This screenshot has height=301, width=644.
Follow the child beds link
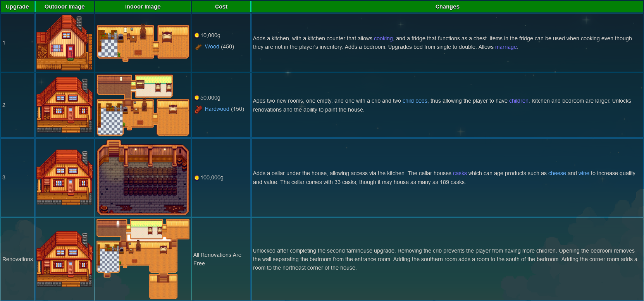[415, 101]
